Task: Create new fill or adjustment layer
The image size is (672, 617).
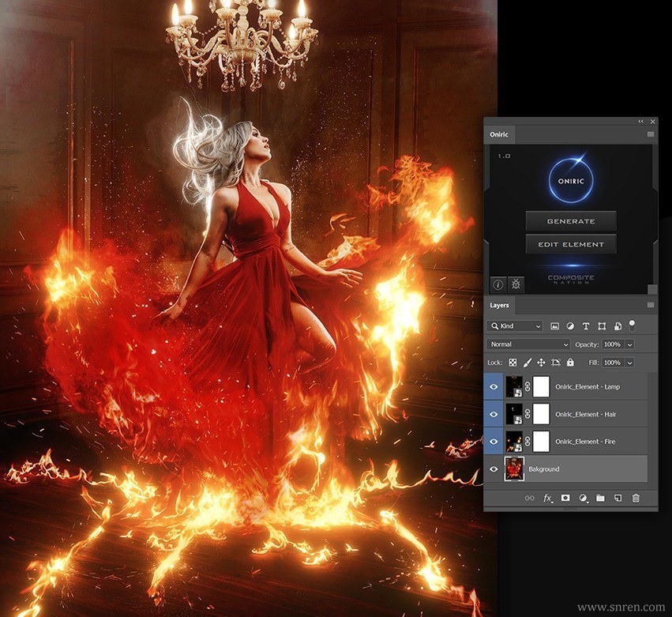Action: (584, 498)
